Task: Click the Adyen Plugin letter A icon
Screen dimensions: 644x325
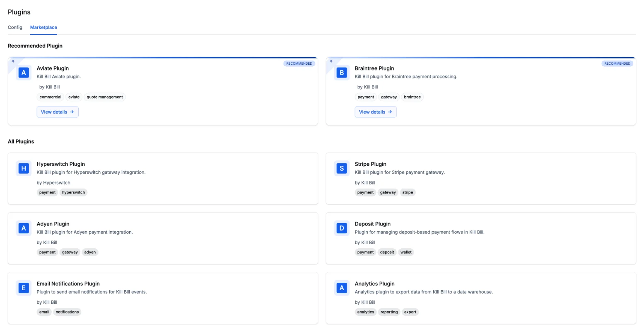Action: 24,228
